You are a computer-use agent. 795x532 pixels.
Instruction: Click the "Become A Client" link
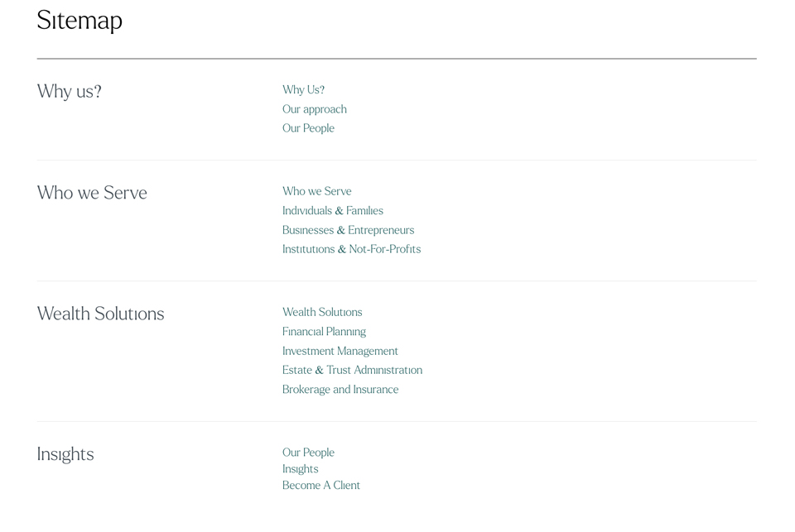pos(320,486)
